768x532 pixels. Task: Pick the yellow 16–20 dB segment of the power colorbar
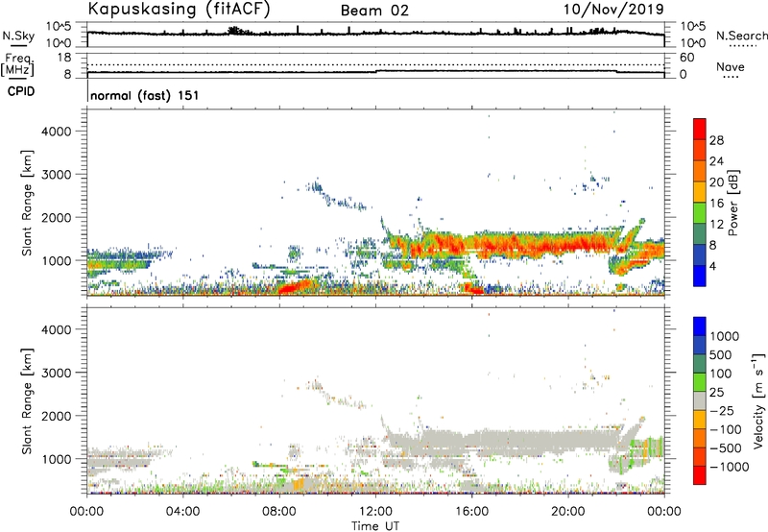[700, 192]
